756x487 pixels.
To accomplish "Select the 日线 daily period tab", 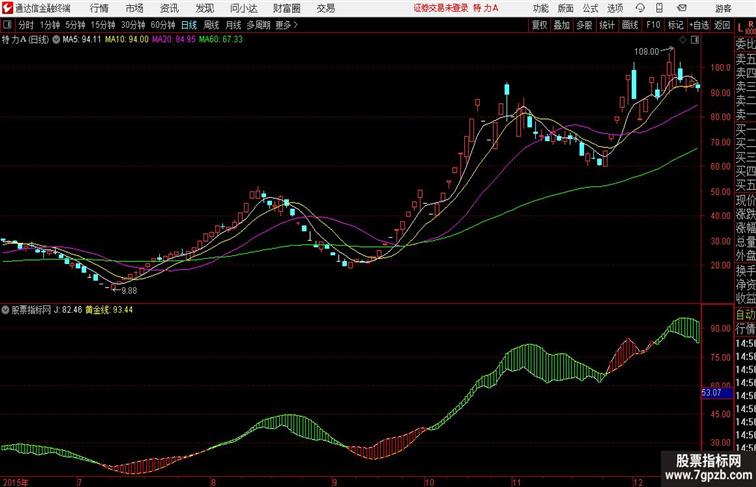I will pos(189,25).
